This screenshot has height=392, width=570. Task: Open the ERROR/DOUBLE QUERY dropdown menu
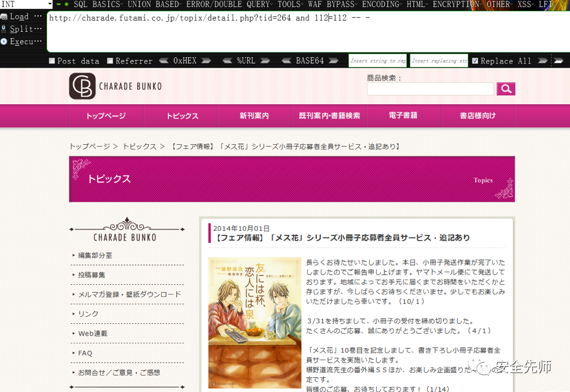(x=230, y=4)
